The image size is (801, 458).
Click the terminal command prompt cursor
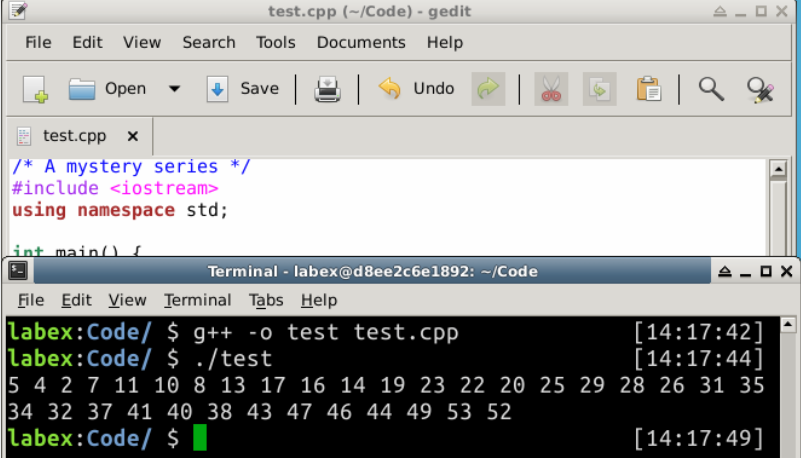(x=200, y=438)
